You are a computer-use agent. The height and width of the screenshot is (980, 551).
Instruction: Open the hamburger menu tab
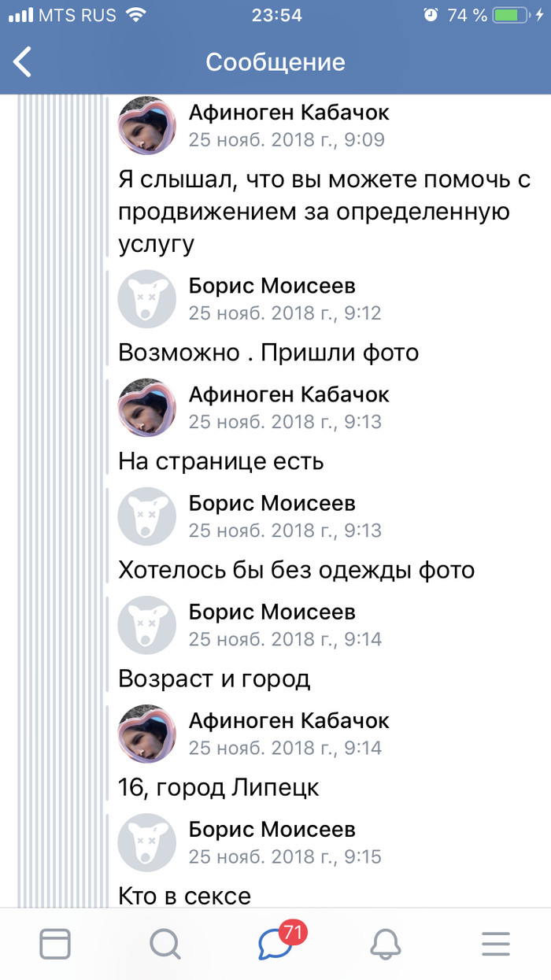pyautogui.click(x=496, y=943)
